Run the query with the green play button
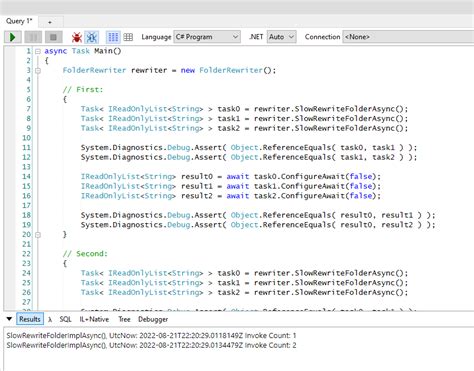Image resolution: width=474 pixels, height=371 pixels. point(13,37)
